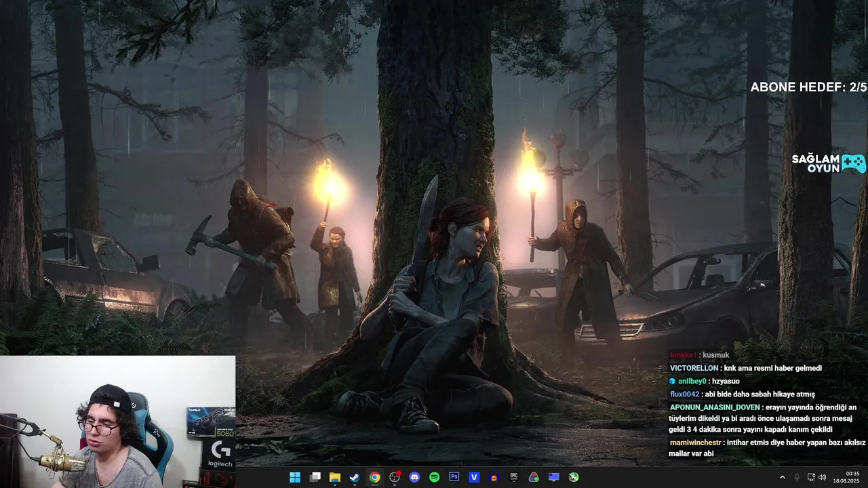This screenshot has width=868, height=488.
Task: Open the taskbar app with red notification badge
Action: [x=395, y=477]
